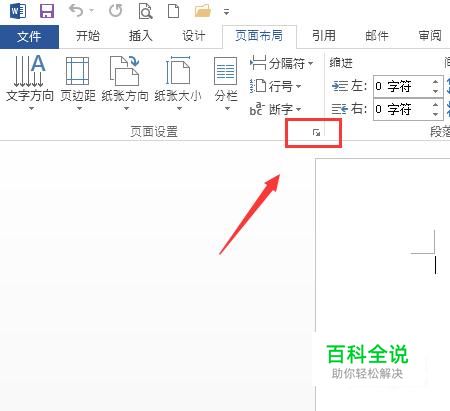This screenshot has height=411, width=450.
Task: Expand the 纸张方向 dropdown arrow
Action: [x=126, y=108]
